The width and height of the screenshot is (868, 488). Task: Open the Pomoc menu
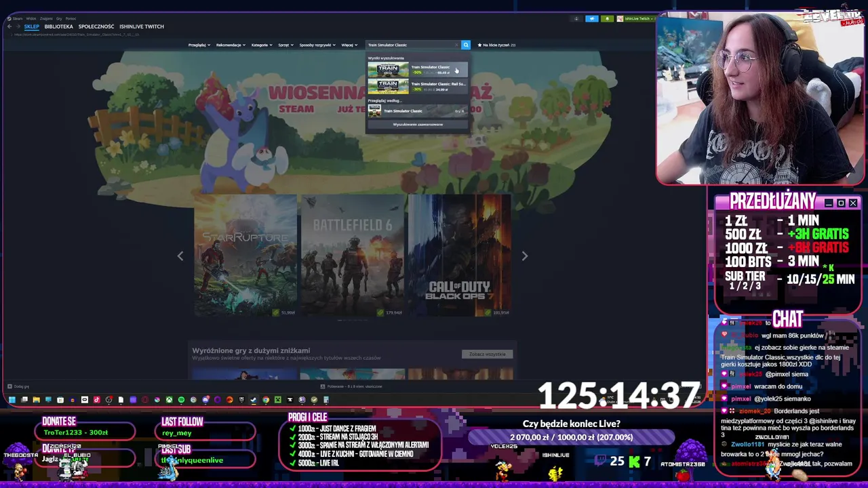coord(71,18)
